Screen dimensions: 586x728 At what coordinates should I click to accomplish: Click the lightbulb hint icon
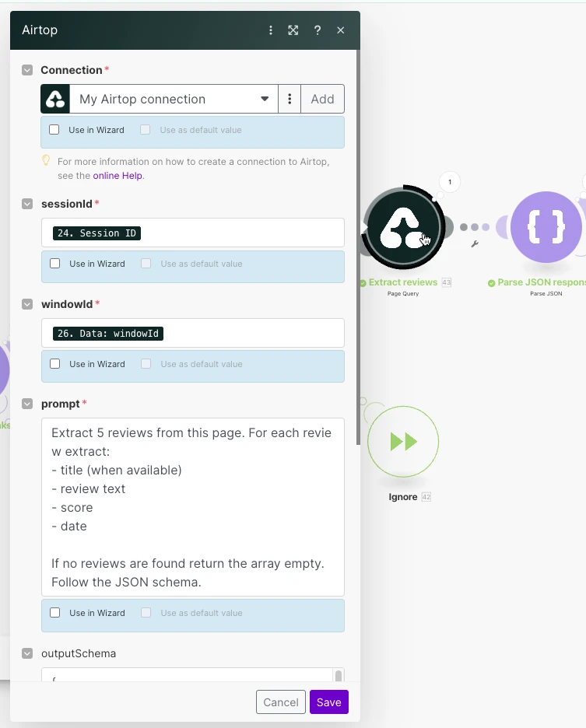(46, 161)
